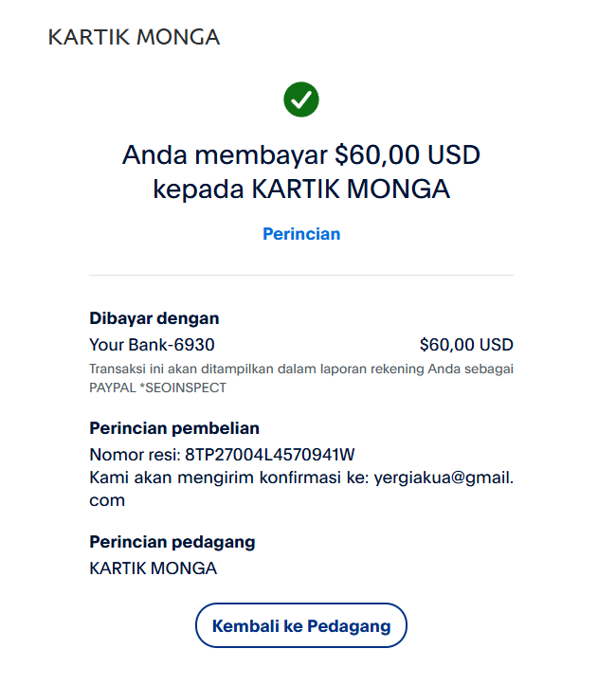Screen dimensions: 616x685
Task: Click the $60,00 USD amount beside the bank
Action: click(466, 345)
